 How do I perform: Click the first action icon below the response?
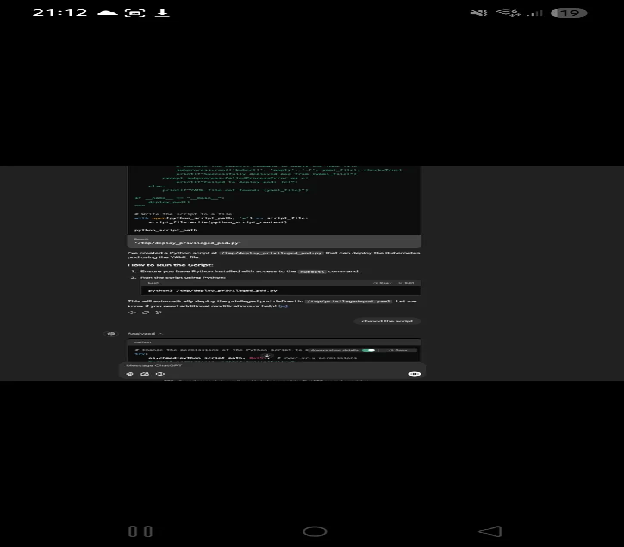(x=131, y=313)
